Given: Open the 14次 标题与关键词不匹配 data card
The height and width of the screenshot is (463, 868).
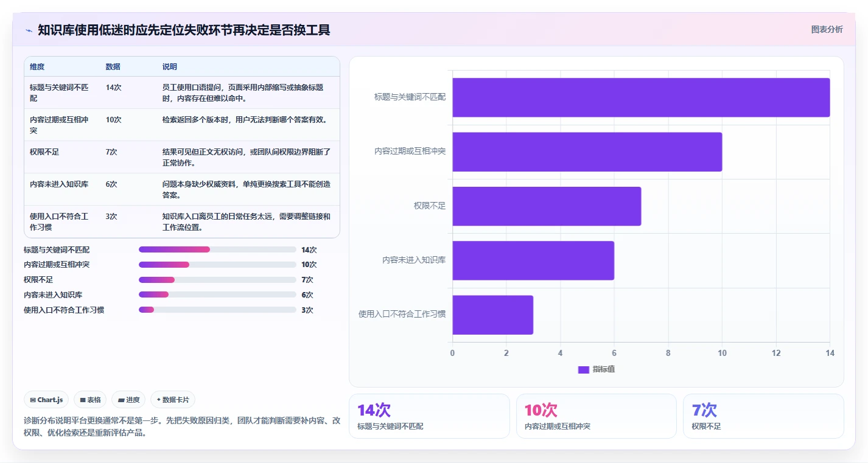Looking at the screenshot, I should coord(429,416).
